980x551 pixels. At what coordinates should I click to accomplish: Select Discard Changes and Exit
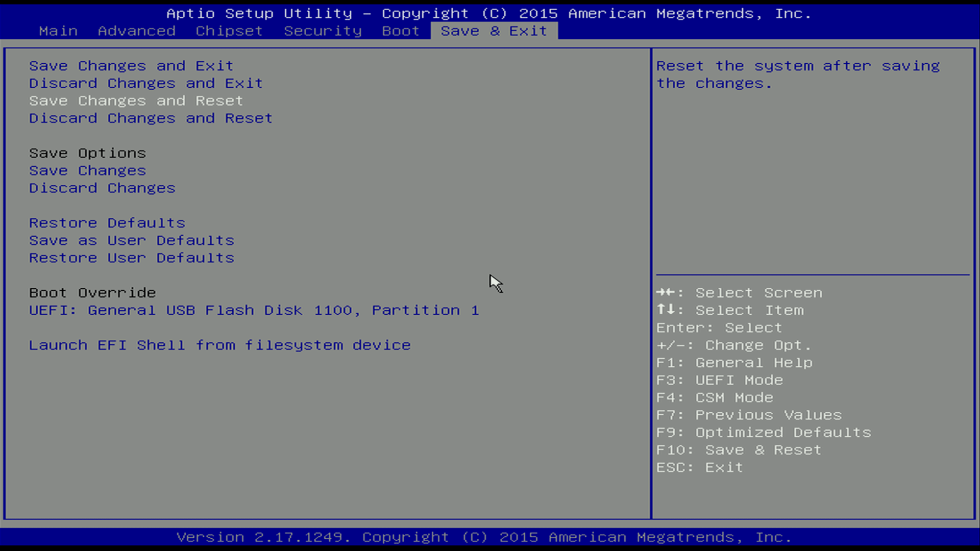click(x=145, y=83)
